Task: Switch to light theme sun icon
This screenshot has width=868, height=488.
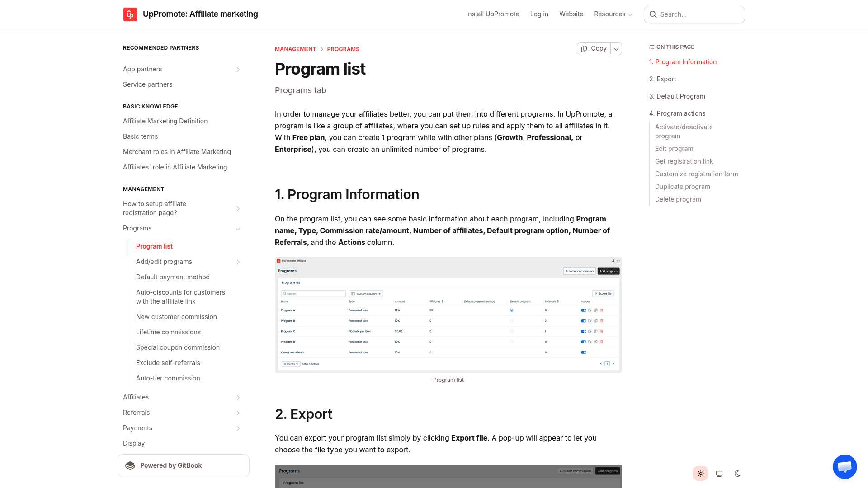Action: pos(700,474)
